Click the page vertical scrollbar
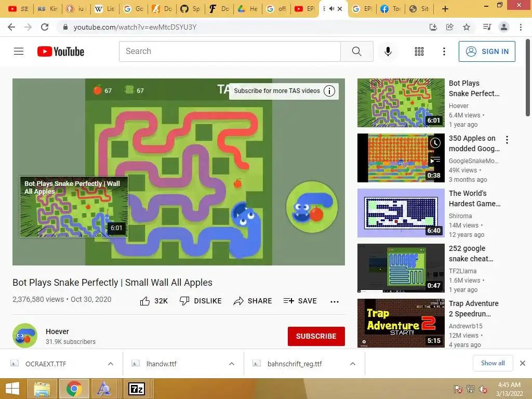The height and width of the screenshot is (399, 532). [x=528, y=78]
